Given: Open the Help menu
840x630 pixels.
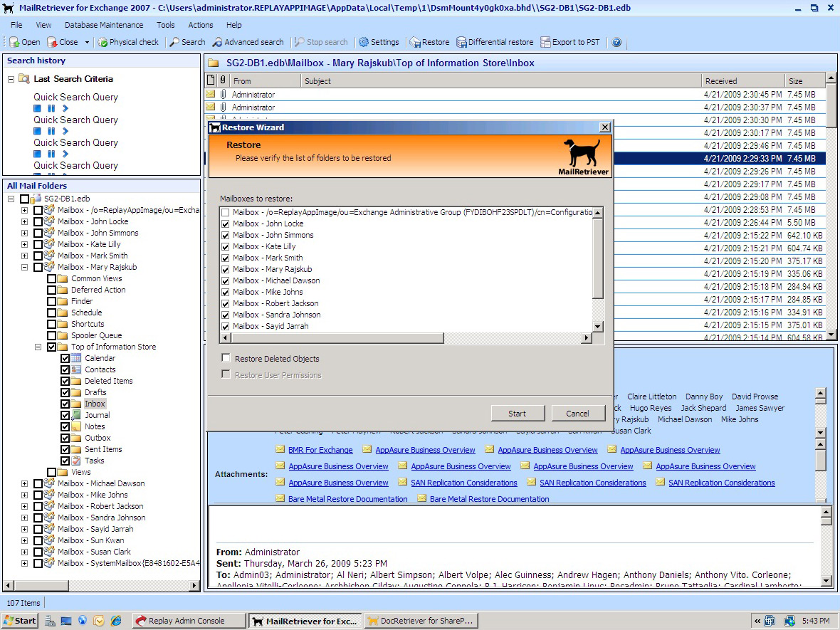Looking at the screenshot, I should 233,25.
